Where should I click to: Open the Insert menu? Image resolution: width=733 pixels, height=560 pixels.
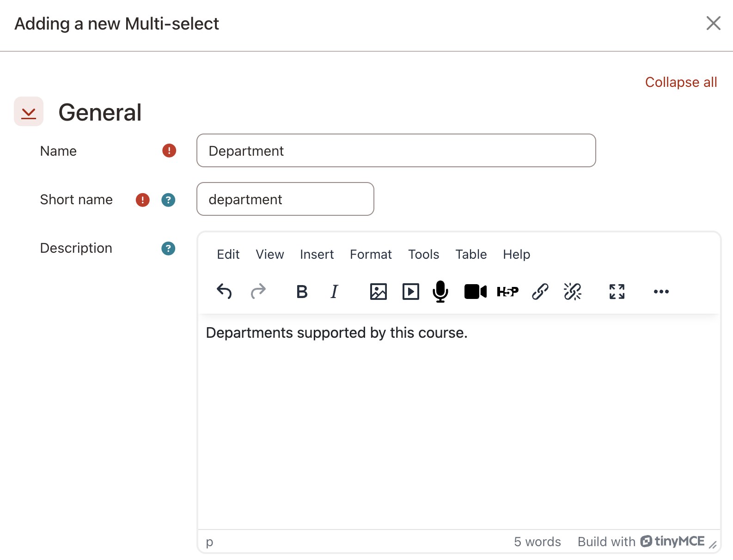pyautogui.click(x=317, y=255)
